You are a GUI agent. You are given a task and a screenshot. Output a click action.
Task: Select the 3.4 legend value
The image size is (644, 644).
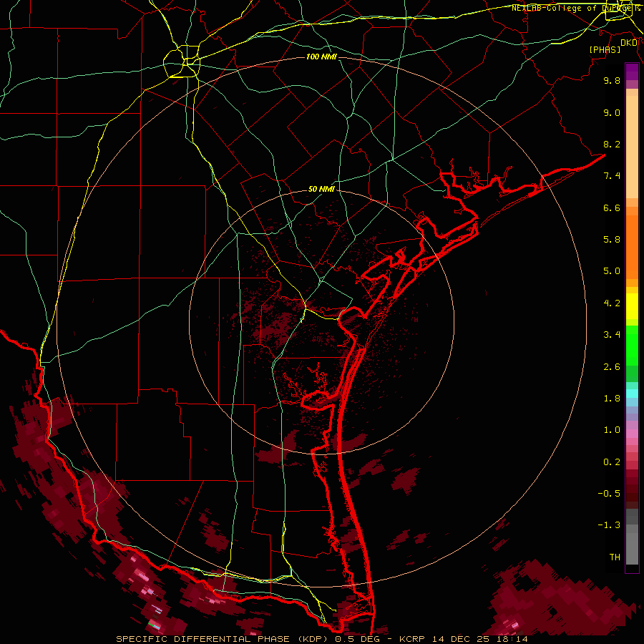coord(612,335)
